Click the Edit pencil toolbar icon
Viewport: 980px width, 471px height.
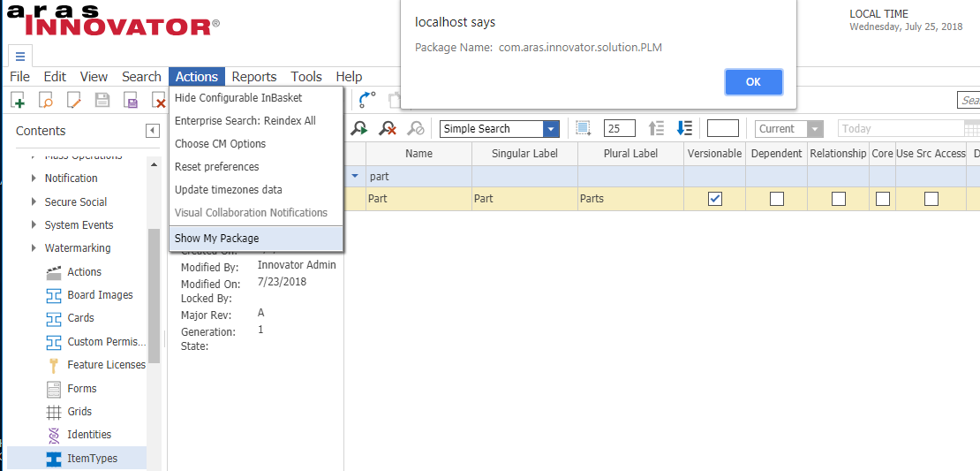click(74, 100)
